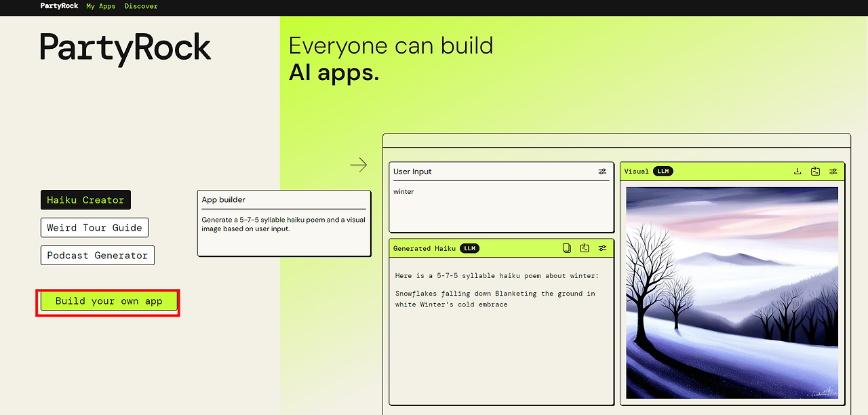Copy the Generated Haiku text

click(567, 248)
